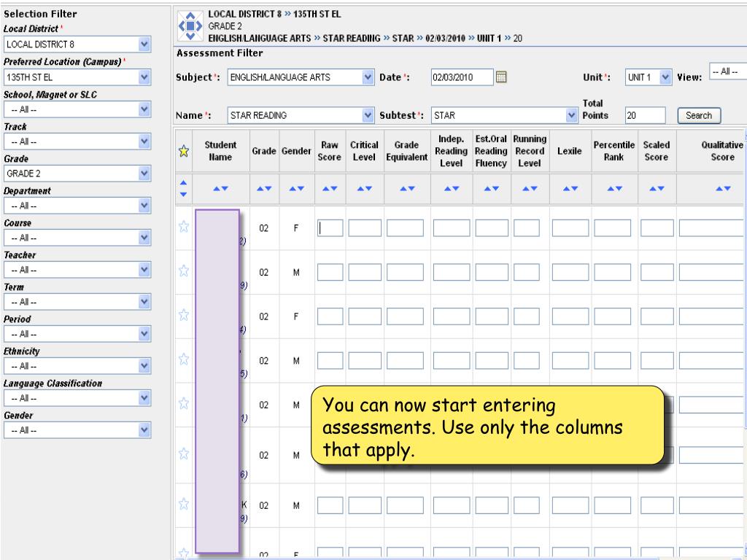Click Est. Oral Reading Fluency field, second row

coord(492,273)
